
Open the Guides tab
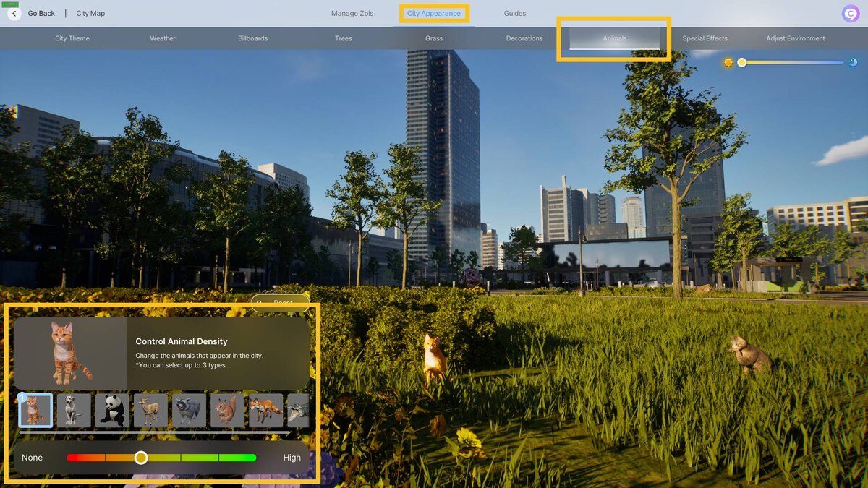[515, 13]
